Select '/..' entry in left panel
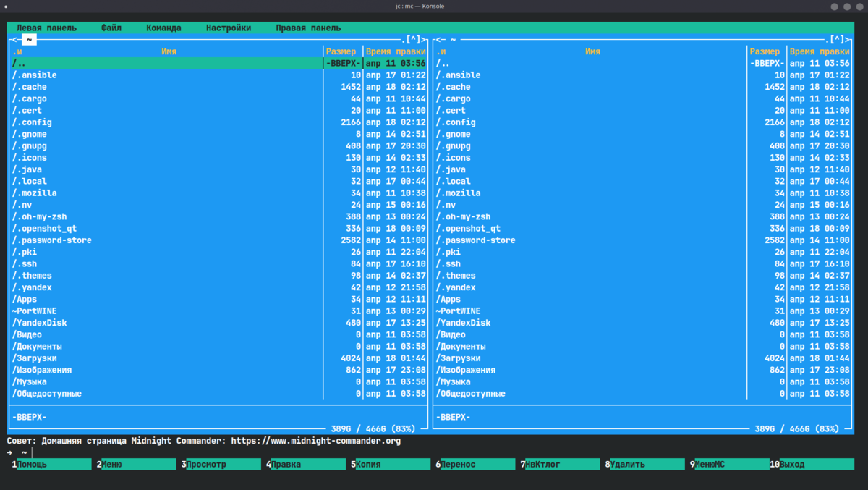 point(218,63)
